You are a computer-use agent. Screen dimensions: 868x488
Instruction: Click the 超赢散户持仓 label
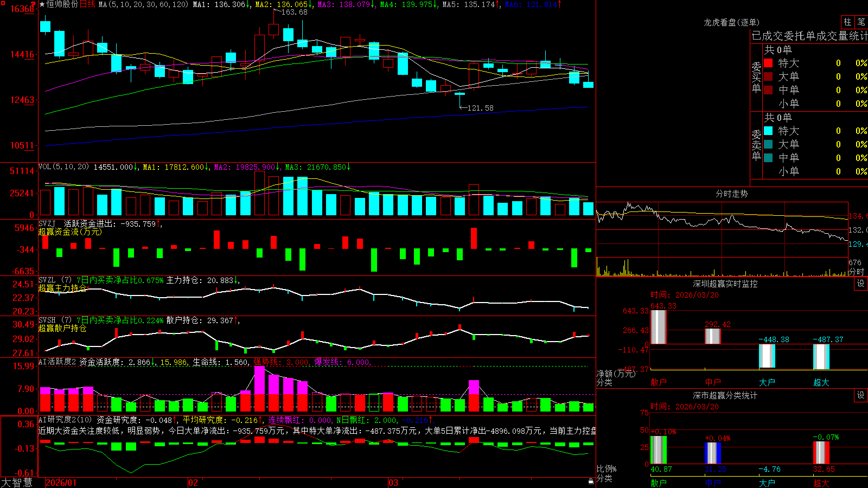[x=62, y=328]
